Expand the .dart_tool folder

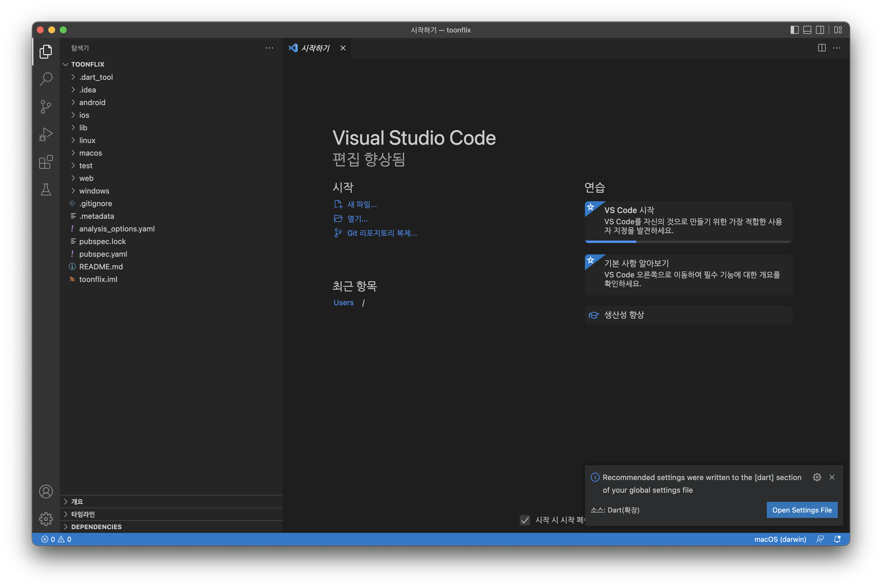171,77
